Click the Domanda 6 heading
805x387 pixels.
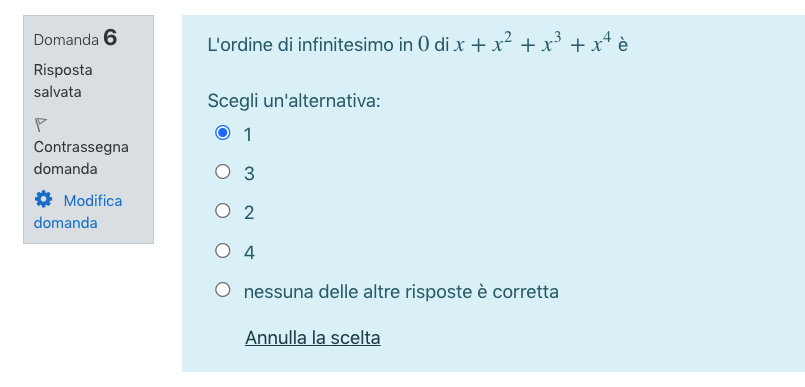(75, 38)
